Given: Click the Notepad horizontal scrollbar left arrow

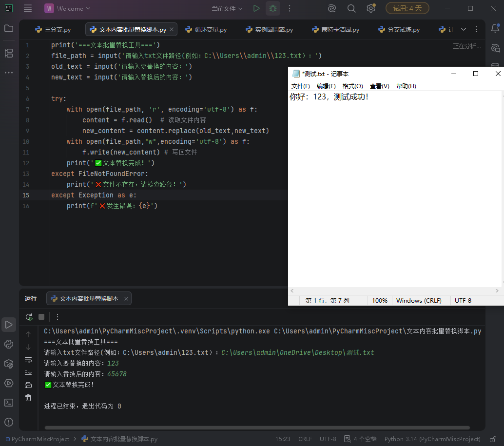Looking at the screenshot, I should click(292, 291).
